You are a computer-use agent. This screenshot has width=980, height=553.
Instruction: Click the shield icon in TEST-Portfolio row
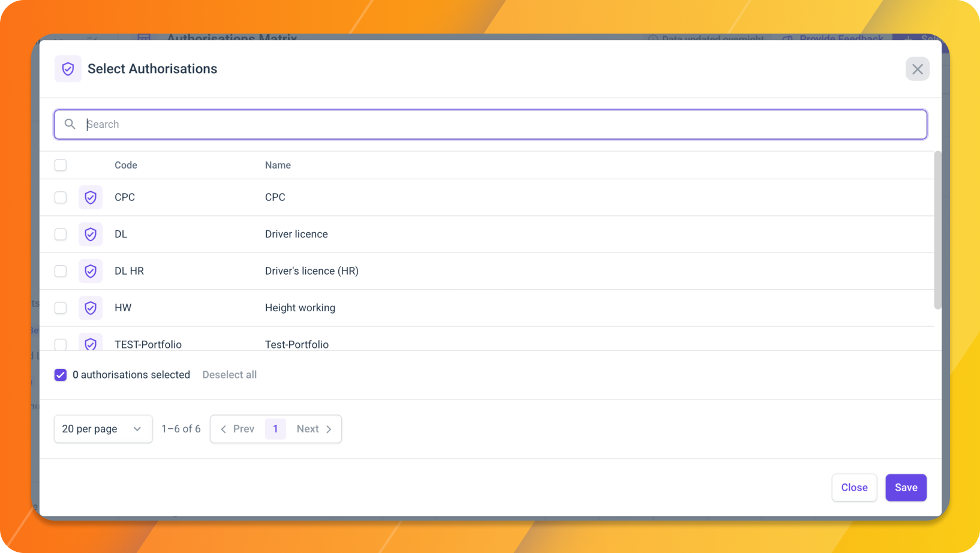point(91,342)
